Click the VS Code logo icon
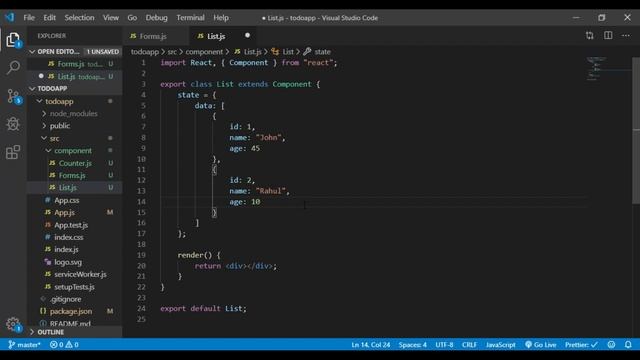The width and height of the screenshot is (640, 360). coord(9,17)
